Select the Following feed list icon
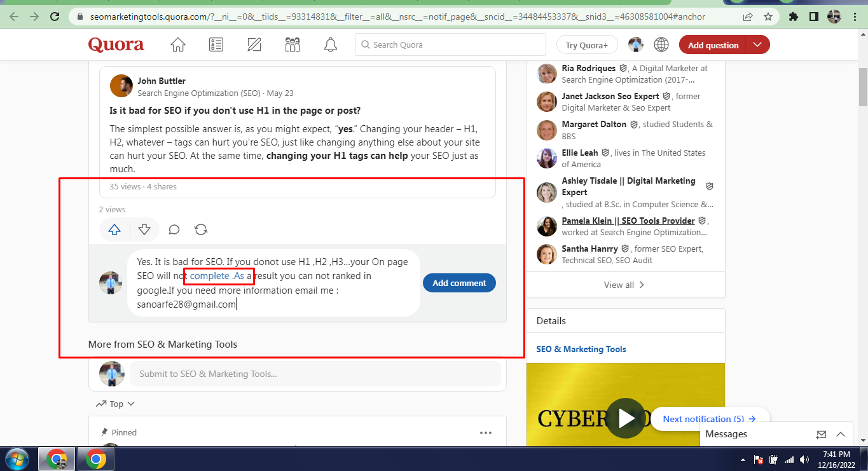 coord(216,44)
